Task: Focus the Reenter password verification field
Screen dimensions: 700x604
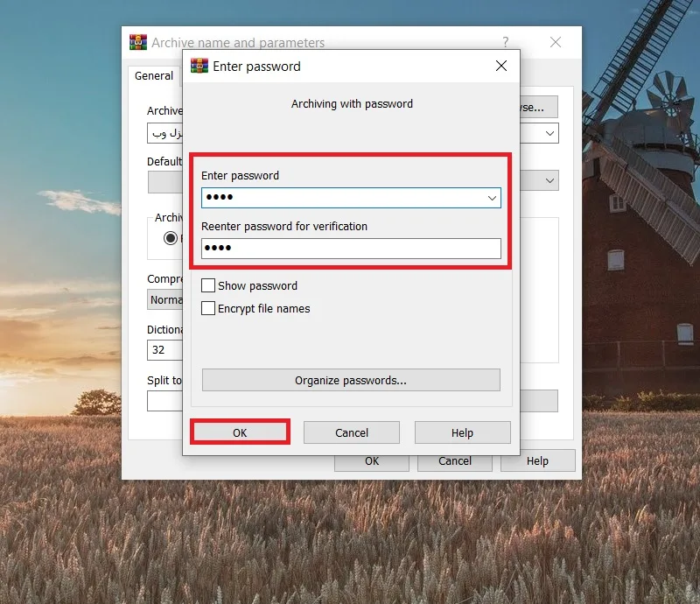Action: pyautogui.click(x=351, y=249)
